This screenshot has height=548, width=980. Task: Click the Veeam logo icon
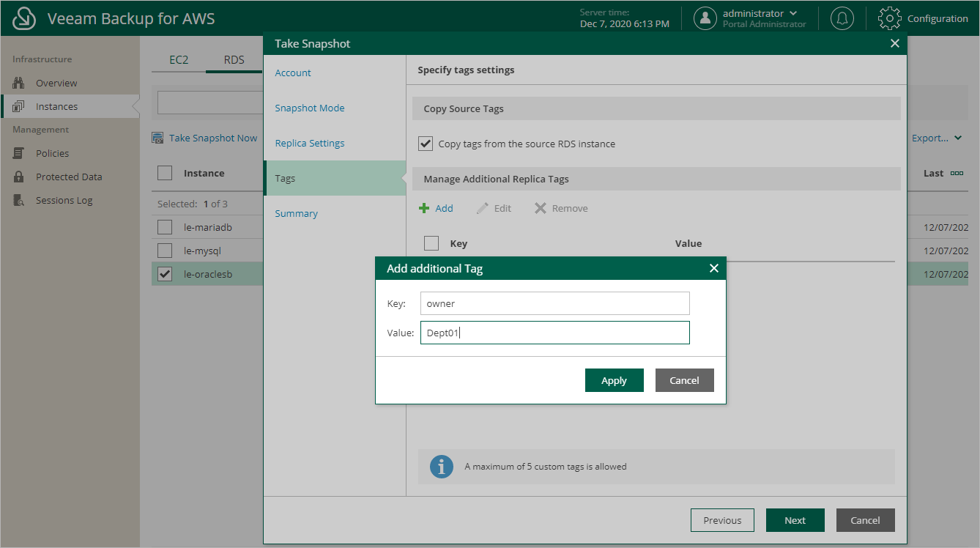point(24,18)
